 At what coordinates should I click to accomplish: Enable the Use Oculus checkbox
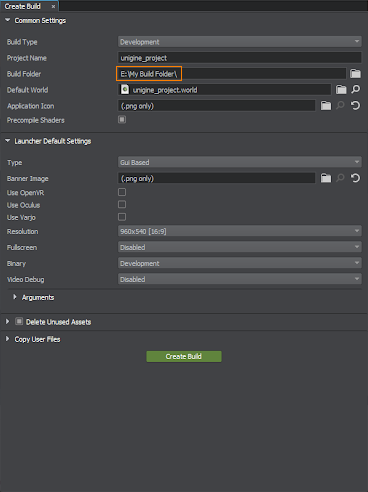122,204
